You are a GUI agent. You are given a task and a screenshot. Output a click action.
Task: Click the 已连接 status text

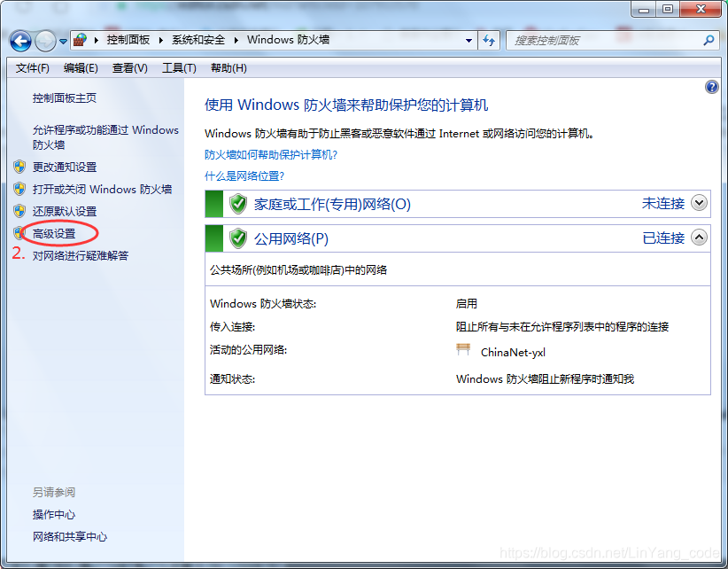click(663, 238)
